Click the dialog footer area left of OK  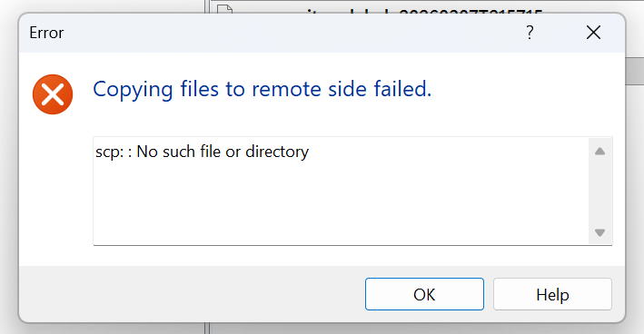pyautogui.click(x=191, y=294)
